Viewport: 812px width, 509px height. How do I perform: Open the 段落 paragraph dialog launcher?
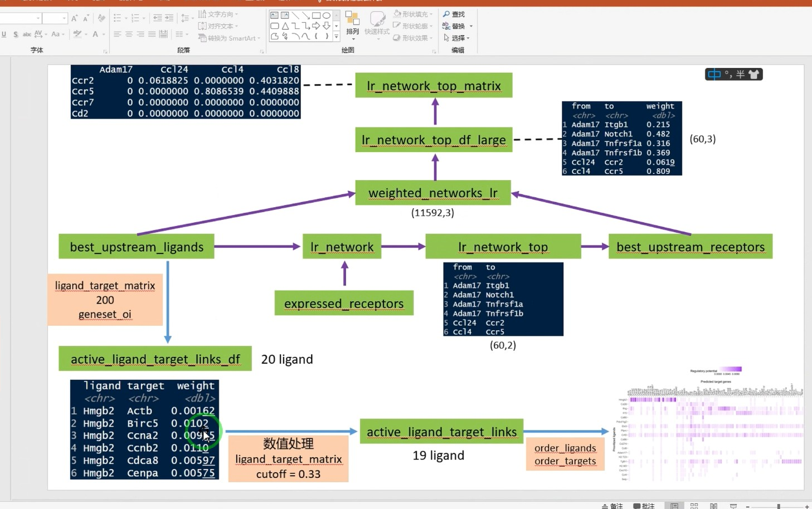[262, 52]
